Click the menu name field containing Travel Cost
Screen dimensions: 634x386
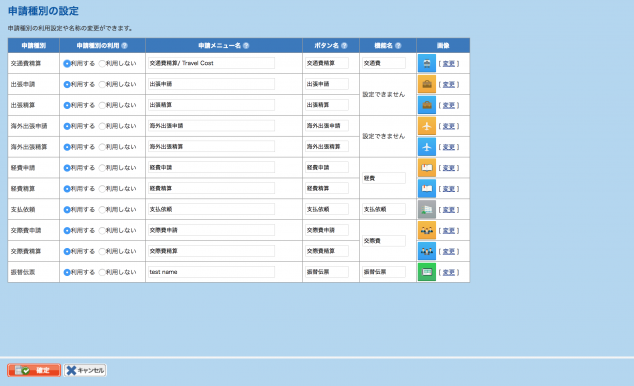(x=211, y=63)
